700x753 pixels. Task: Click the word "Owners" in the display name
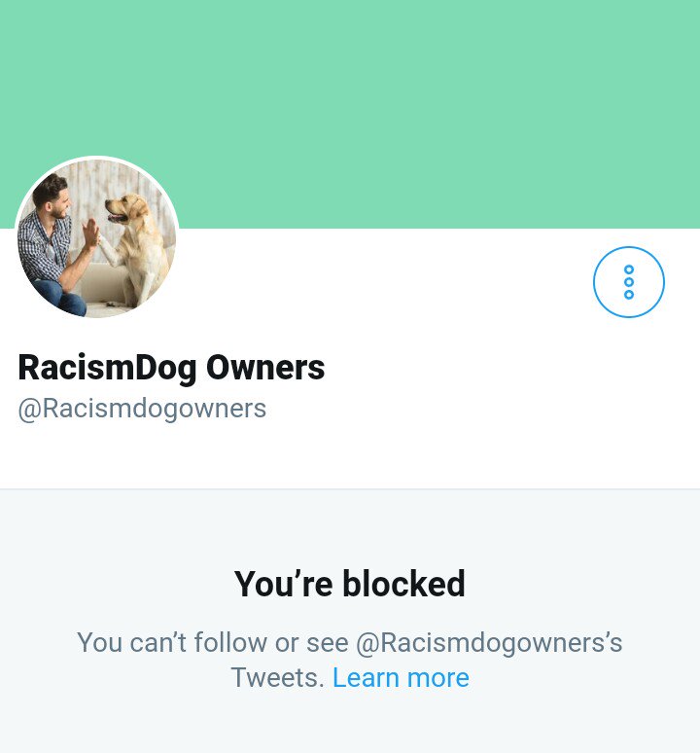coord(265,368)
